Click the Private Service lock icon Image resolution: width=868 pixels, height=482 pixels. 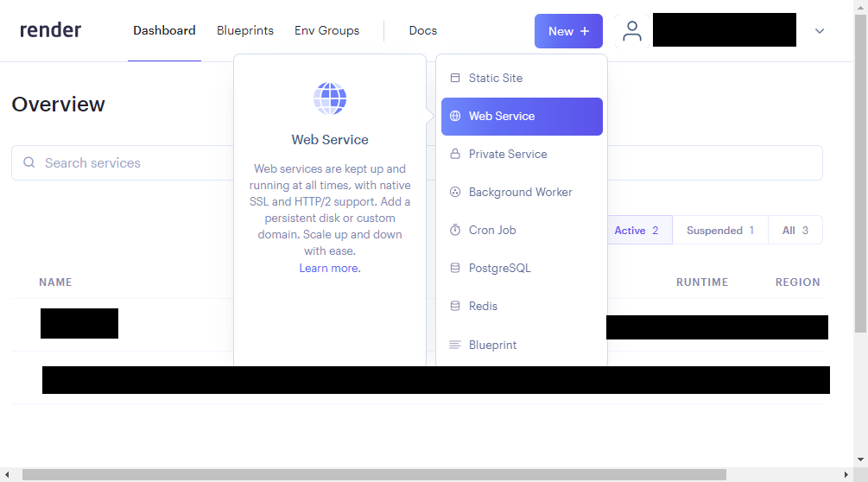[455, 154]
